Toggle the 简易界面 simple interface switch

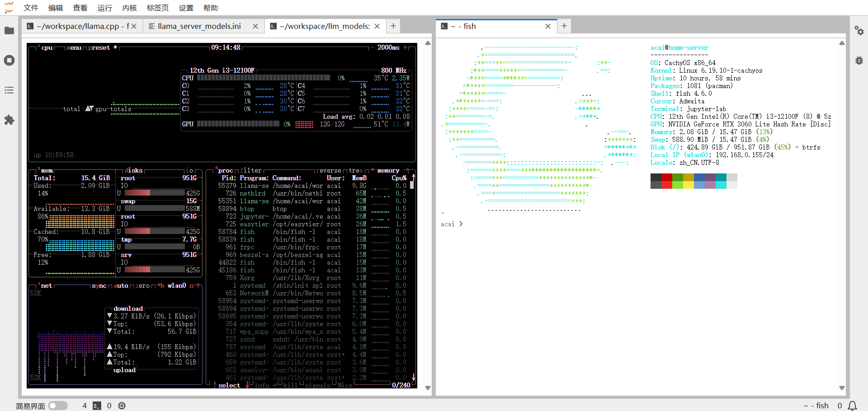(x=57, y=406)
